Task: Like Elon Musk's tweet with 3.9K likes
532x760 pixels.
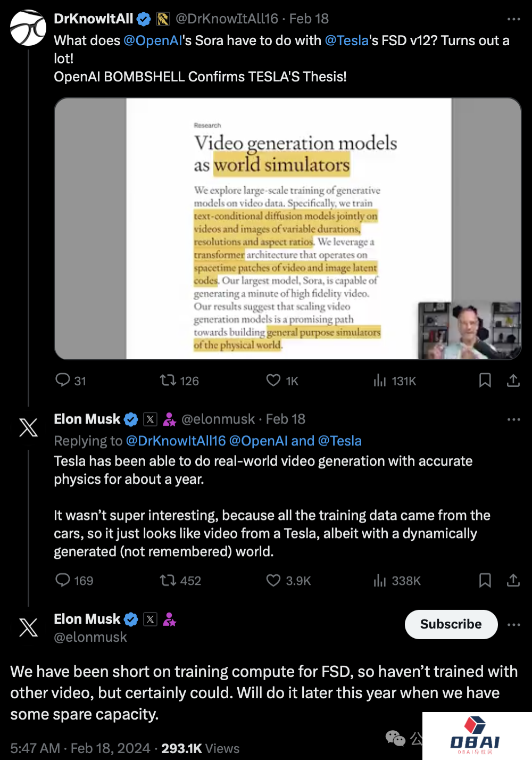Action: 273,580
